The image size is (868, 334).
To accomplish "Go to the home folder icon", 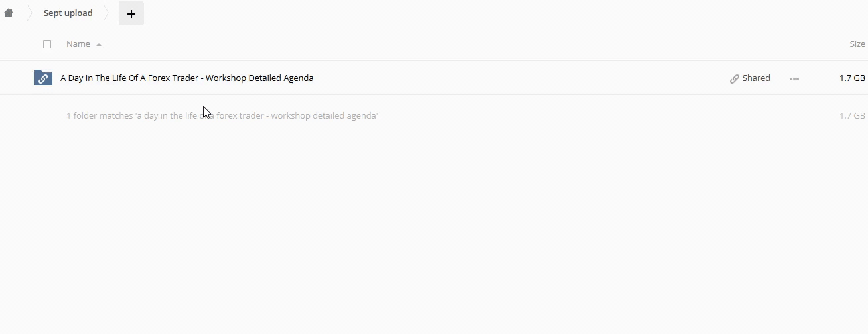I will pyautogui.click(x=9, y=13).
